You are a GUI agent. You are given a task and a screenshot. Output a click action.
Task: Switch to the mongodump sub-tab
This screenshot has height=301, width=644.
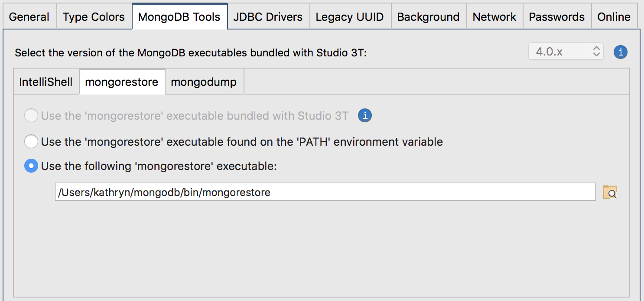[x=204, y=82]
